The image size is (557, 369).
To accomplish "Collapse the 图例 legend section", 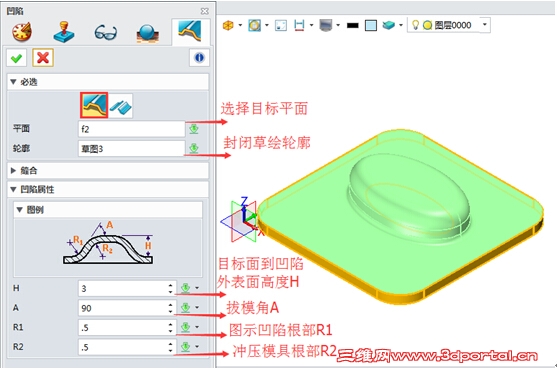I will [x=20, y=210].
